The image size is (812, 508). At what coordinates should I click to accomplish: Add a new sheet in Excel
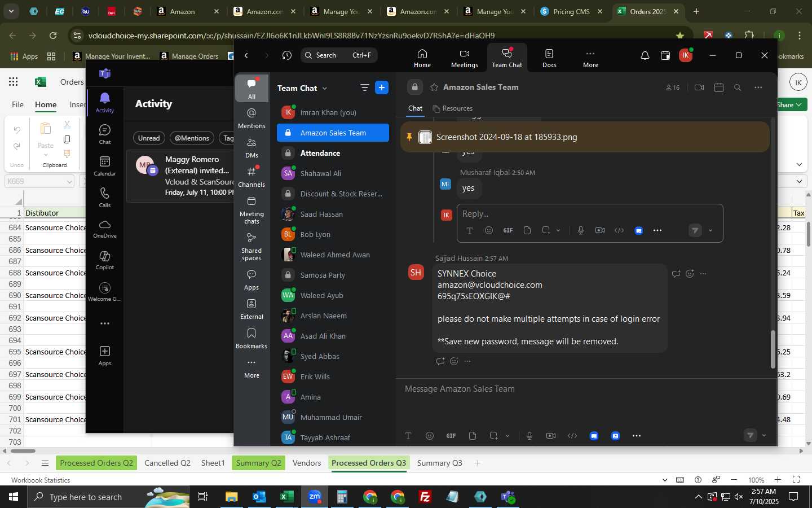click(x=477, y=463)
